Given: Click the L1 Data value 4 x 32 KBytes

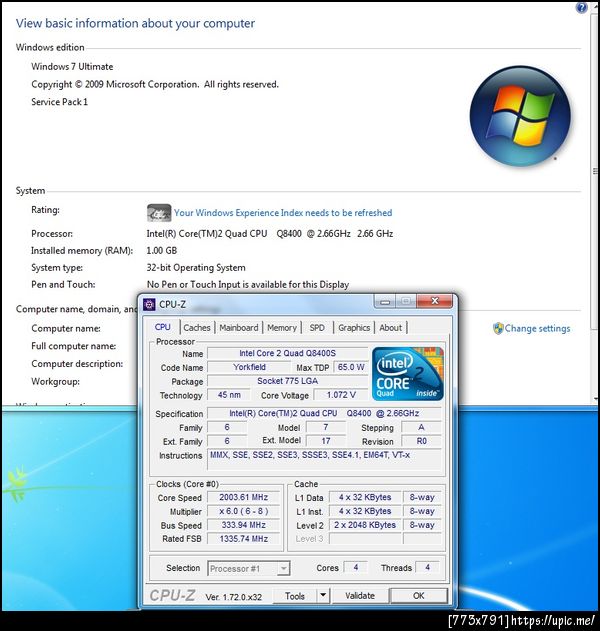Looking at the screenshot, I should pos(365,497).
